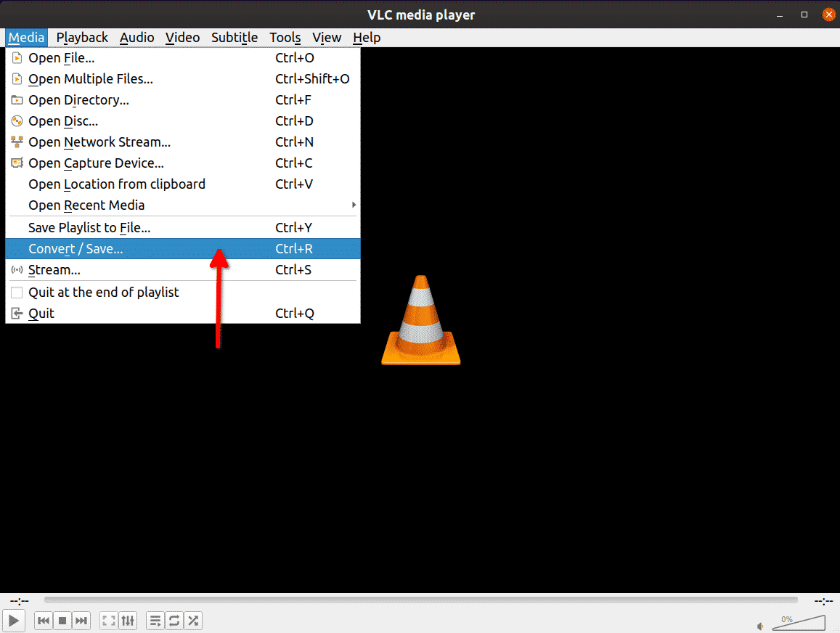The image size is (840, 633).
Task: Choose Open Disc entry
Action: coord(183,121)
